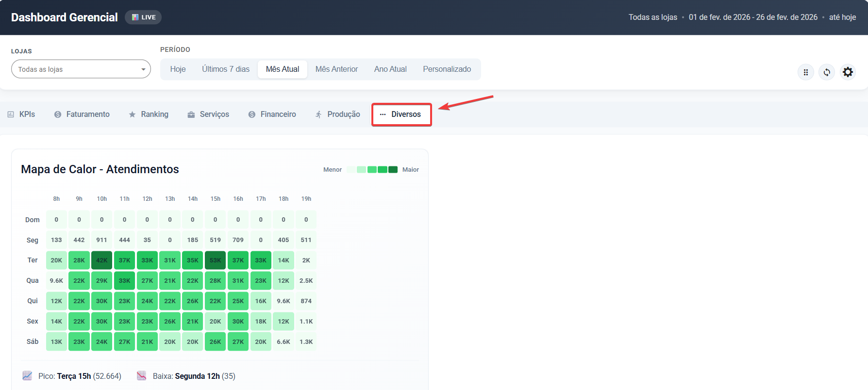Select the Hoje period option
This screenshot has height=390, width=868.
pos(178,69)
